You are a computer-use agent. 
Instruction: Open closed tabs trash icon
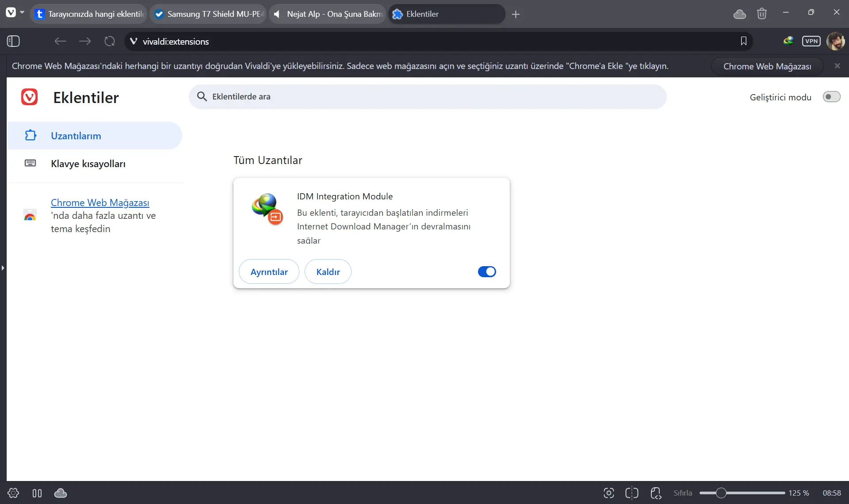click(761, 14)
